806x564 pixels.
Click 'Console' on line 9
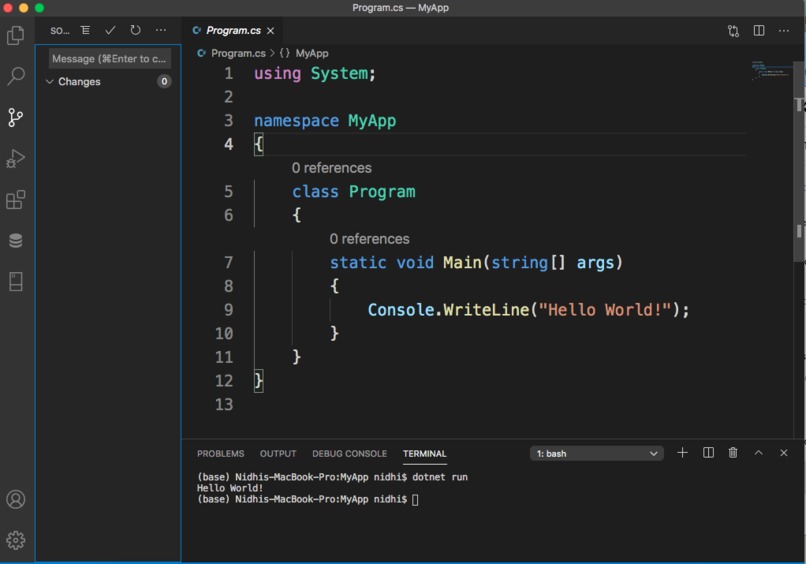[x=400, y=310]
